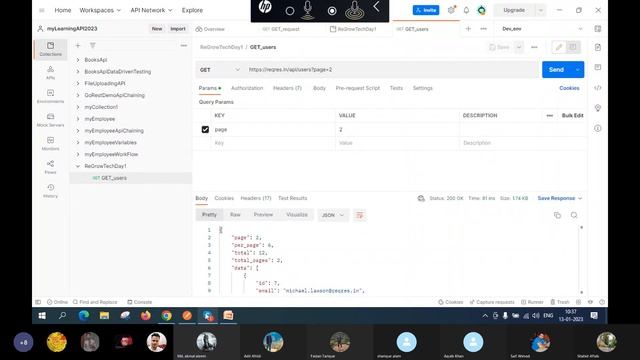Open Microsoft Edge from the taskbar
640x360 pixels.
[x=83, y=316]
